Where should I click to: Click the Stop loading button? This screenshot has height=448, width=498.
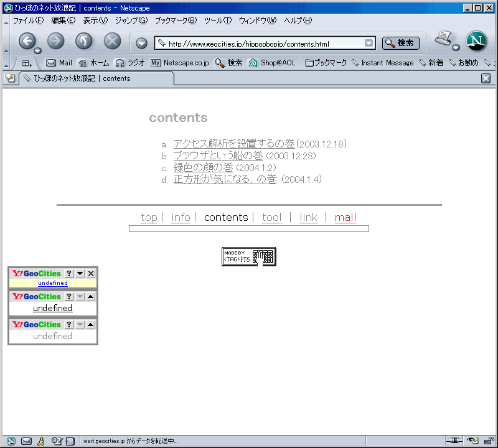(x=113, y=41)
